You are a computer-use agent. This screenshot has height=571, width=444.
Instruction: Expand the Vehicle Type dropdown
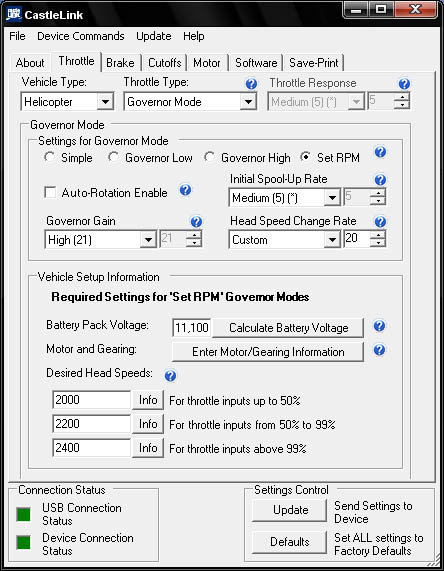coord(105,102)
